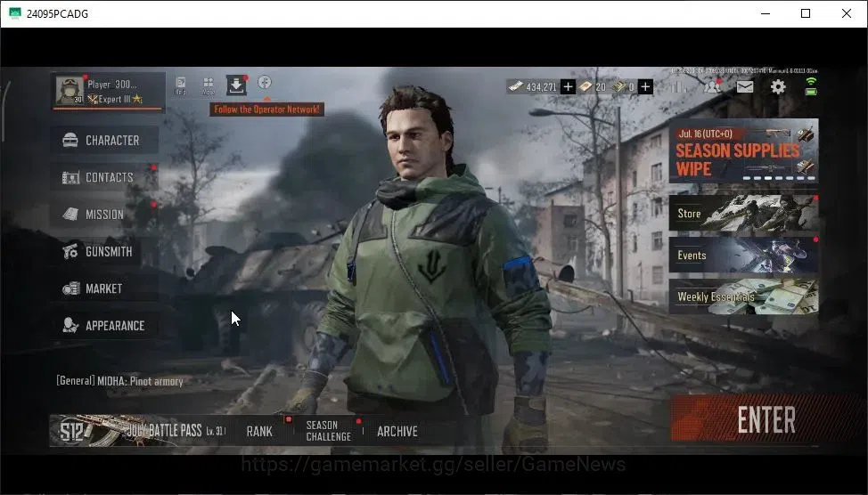The height and width of the screenshot is (495, 868).
Task: Click the large ENTER button
Action: pyautogui.click(x=766, y=419)
